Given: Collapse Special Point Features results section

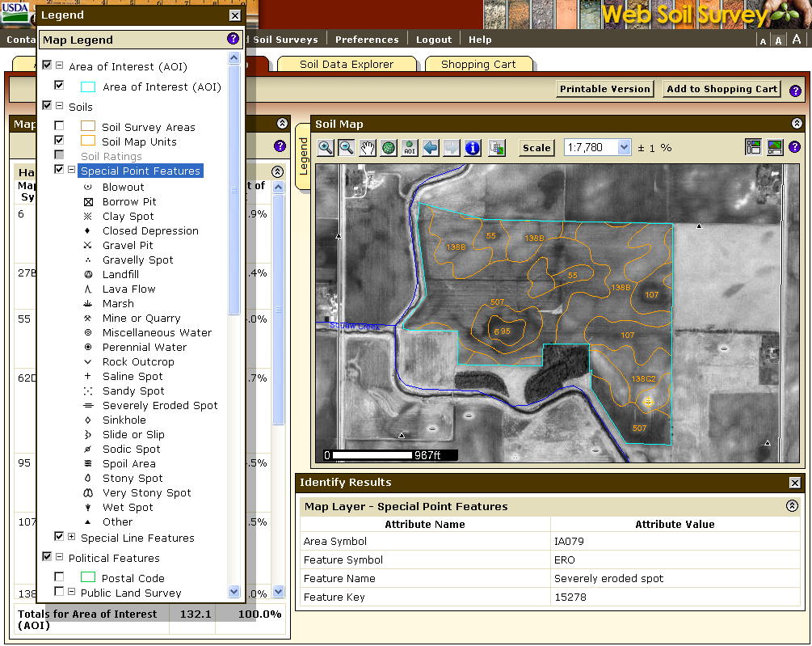Looking at the screenshot, I should coord(792,506).
